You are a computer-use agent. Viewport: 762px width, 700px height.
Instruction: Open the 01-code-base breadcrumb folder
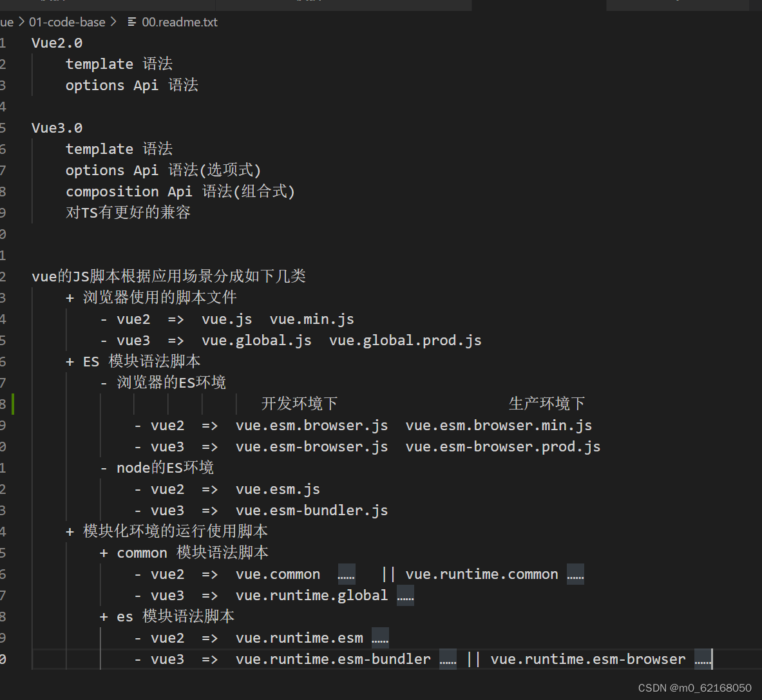tap(67, 22)
